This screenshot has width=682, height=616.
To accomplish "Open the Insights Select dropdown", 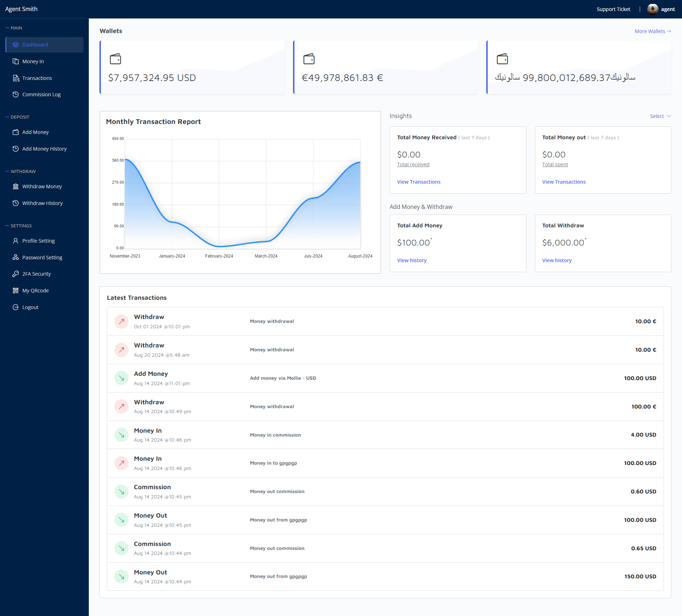I will [x=660, y=116].
